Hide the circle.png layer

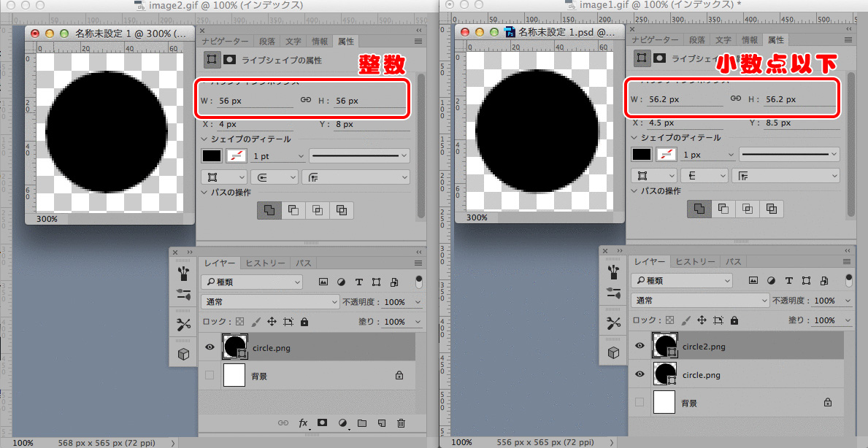click(210, 348)
